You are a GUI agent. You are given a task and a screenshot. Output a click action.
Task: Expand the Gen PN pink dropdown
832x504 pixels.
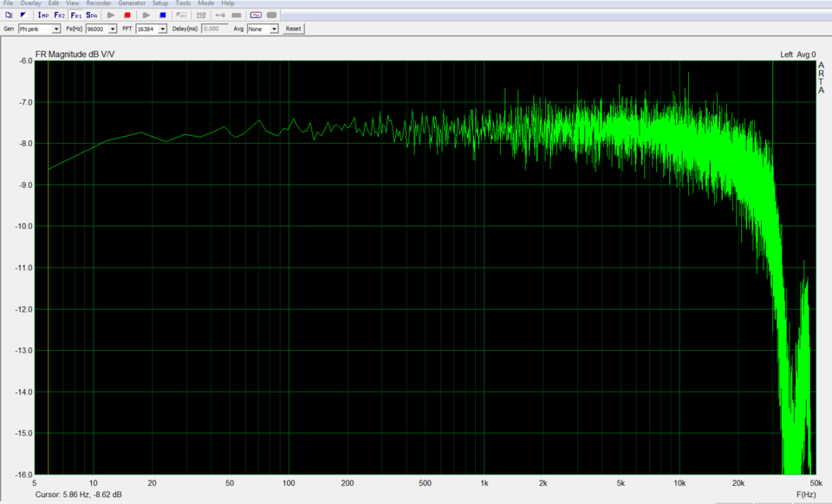[56, 29]
